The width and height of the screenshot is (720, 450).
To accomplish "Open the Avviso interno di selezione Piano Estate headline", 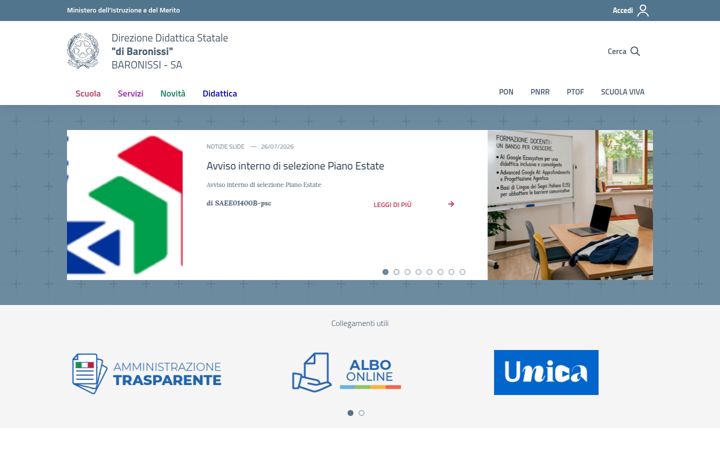I will point(295,166).
